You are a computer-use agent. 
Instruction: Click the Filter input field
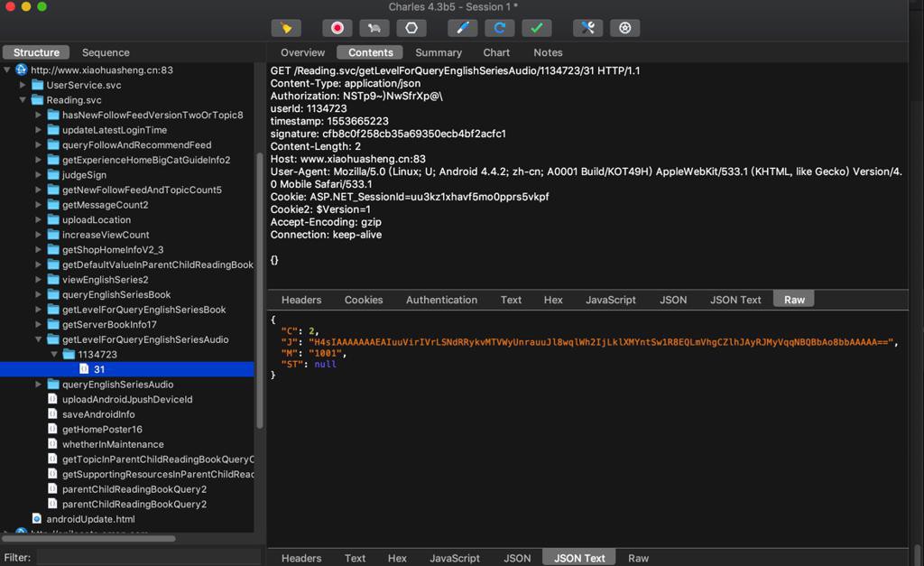coord(149,558)
